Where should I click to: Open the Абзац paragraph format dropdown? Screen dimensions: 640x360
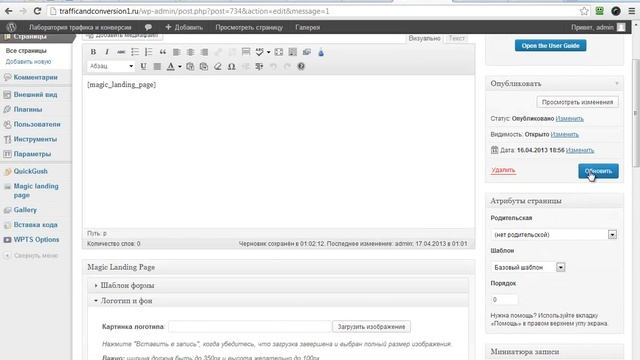(111, 66)
